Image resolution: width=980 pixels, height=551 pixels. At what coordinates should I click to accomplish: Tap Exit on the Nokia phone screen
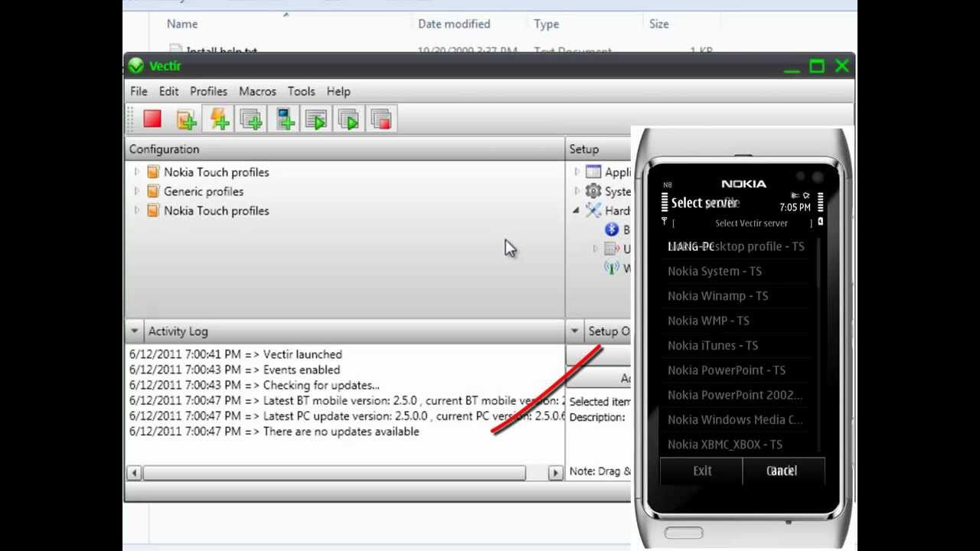coord(702,471)
